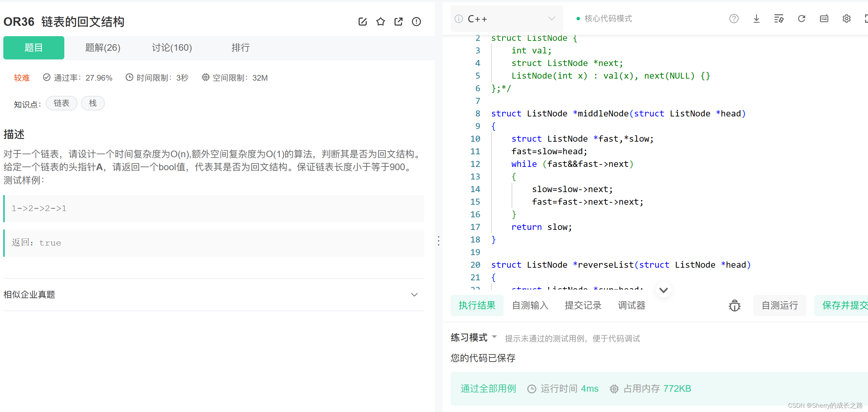868x412 pixels.
Task: Download the code with the download icon
Action: tap(756, 19)
